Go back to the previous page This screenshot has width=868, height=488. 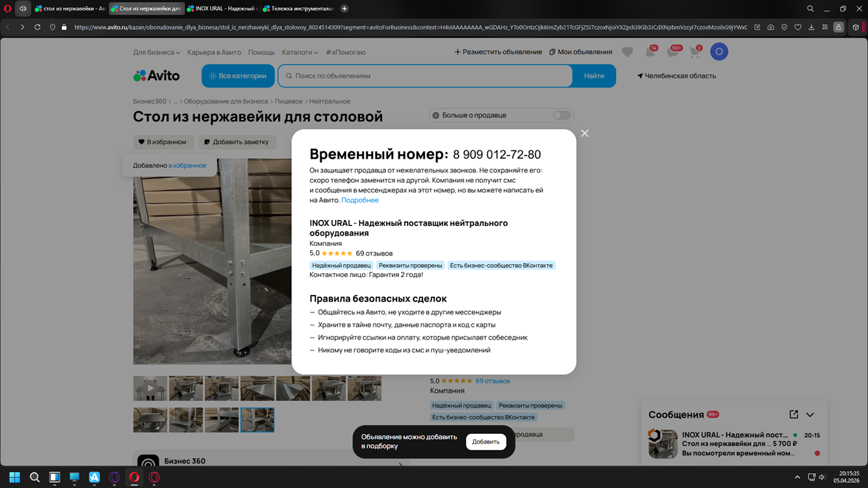8,27
